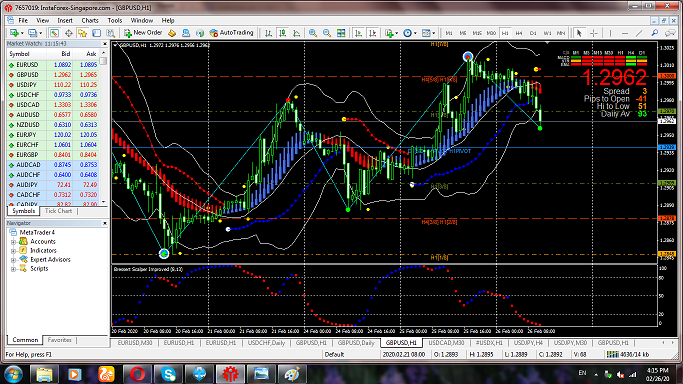Toggle the Navigator panel toolbar icon
683x384 pixels.
point(82,33)
